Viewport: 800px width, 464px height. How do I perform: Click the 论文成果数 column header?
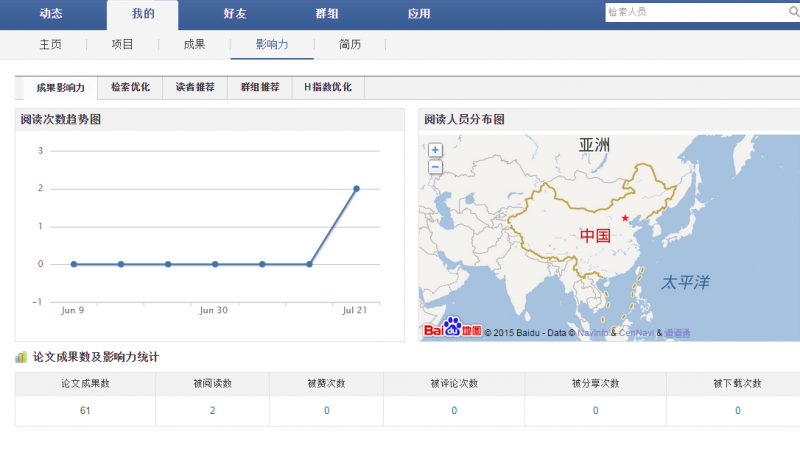coord(85,383)
